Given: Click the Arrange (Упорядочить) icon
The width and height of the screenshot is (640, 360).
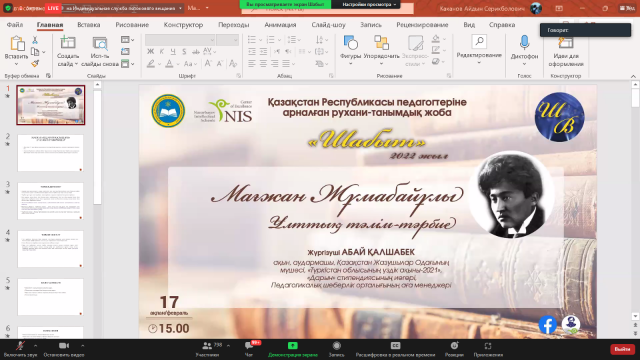Looking at the screenshot, I should click(x=381, y=43).
